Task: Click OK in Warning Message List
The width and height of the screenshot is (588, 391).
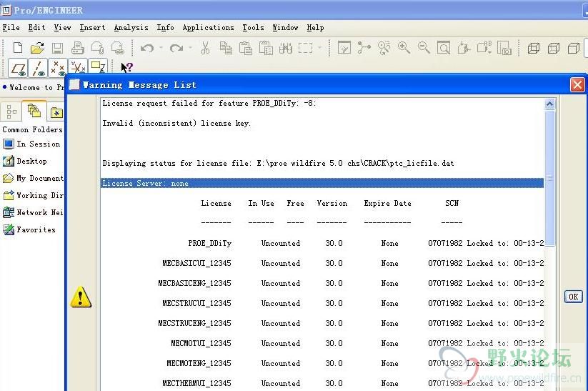Action: 574,297
